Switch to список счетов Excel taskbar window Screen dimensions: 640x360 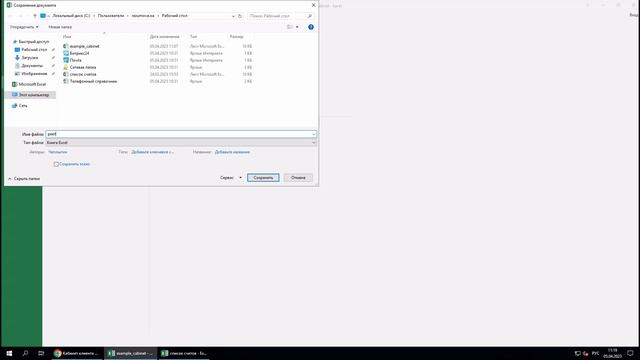pyautogui.click(x=184, y=353)
